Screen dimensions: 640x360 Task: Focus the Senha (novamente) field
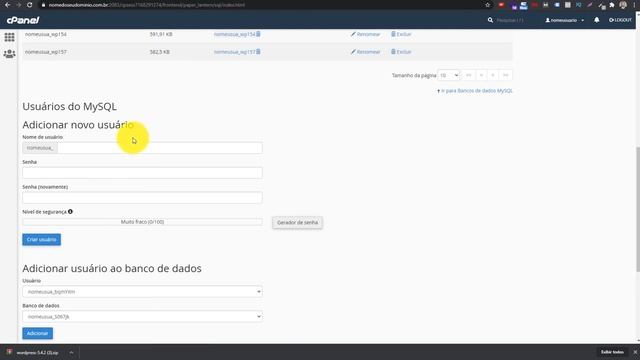[x=142, y=198]
